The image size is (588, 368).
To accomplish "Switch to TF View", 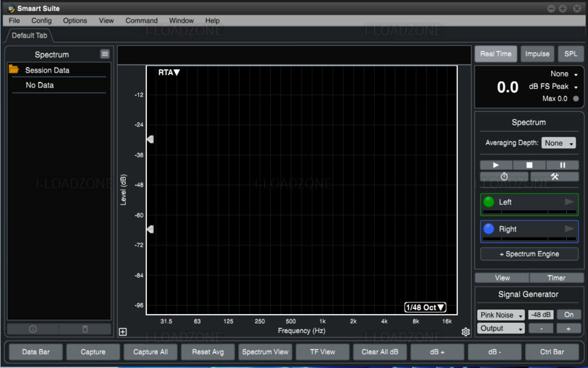I will click(x=323, y=352).
